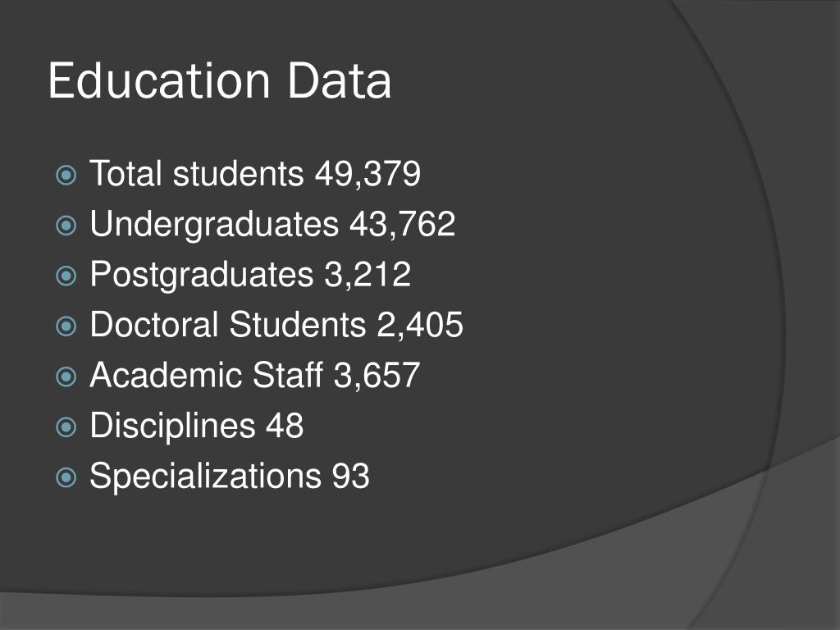840x630 pixels.
Task: Click the Undergraduates 43,762 text line
Action: point(272,225)
